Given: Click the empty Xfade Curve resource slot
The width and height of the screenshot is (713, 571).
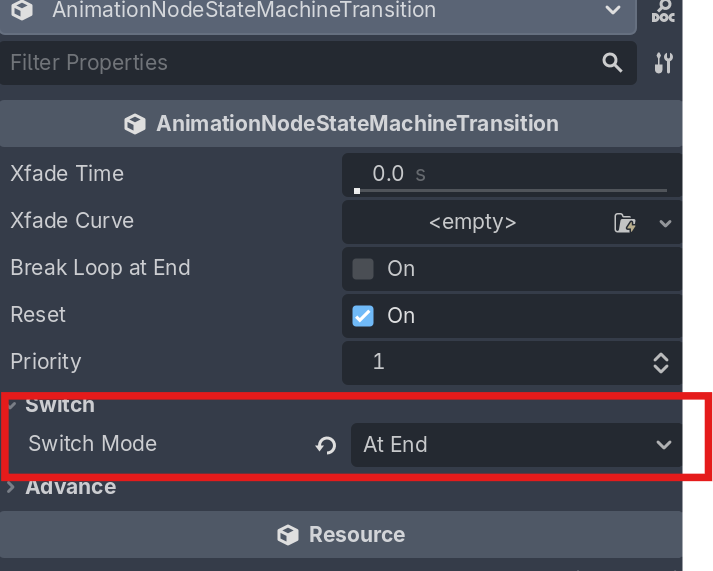Looking at the screenshot, I should 473,223.
